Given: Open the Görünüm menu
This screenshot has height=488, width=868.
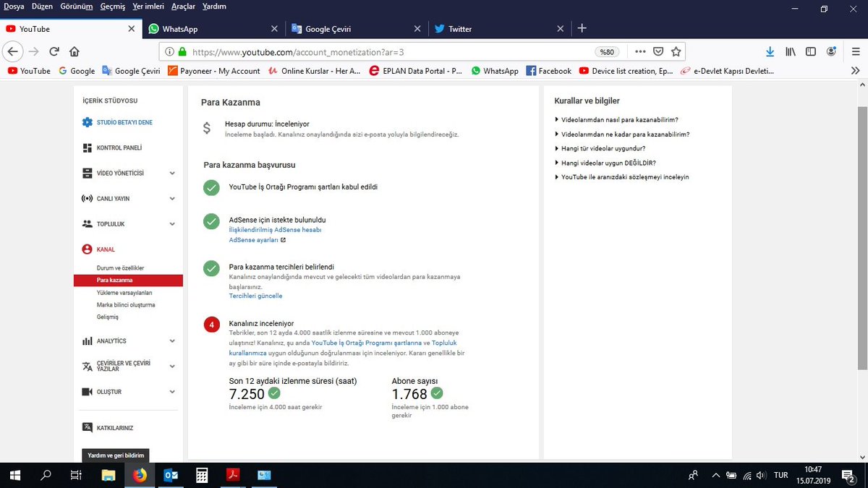Looking at the screenshot, I should (77, 7).
